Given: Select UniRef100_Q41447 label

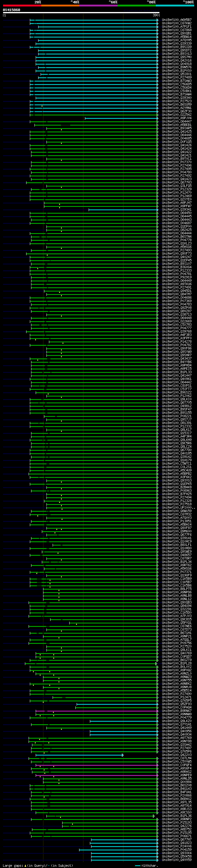Looking at the screenshot, I should point(177,375).
